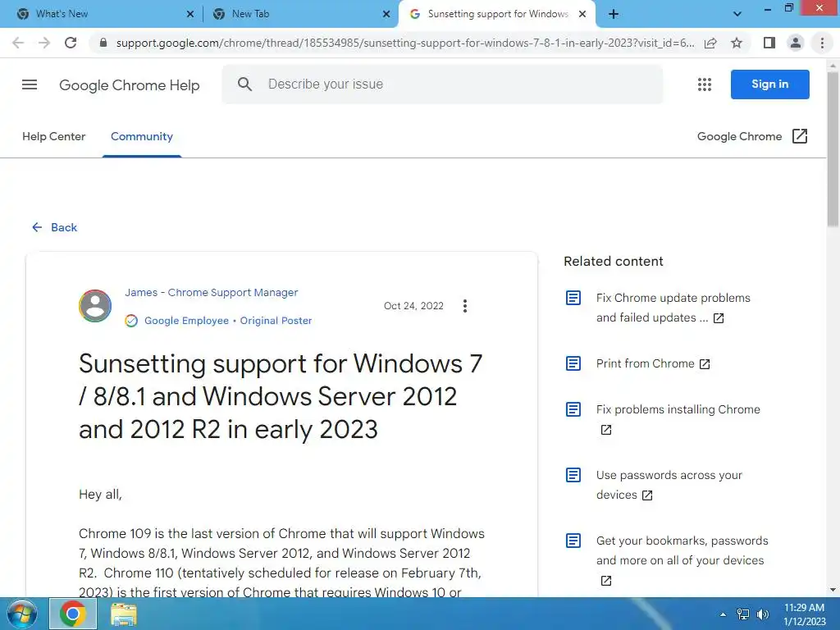The height and width of the screenshot is (630, 840).
Task: Click document icon beside Fix problems installing Chrome
Action: click(x=573, y=409)
